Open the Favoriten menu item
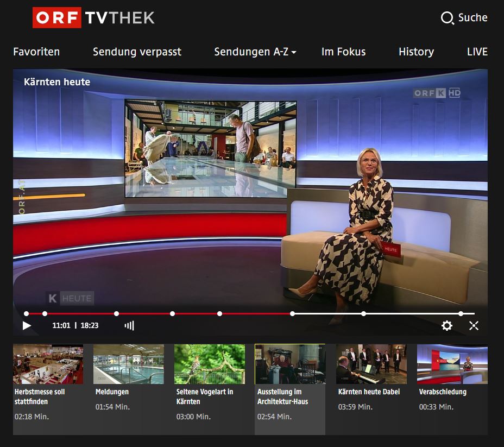504x447 pixels. [36, 52]
